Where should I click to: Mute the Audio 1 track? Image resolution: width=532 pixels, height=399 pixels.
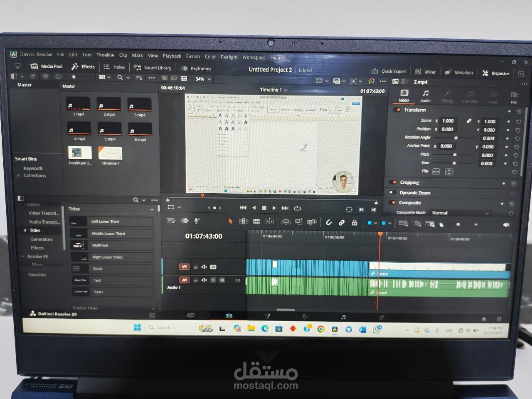222,280
